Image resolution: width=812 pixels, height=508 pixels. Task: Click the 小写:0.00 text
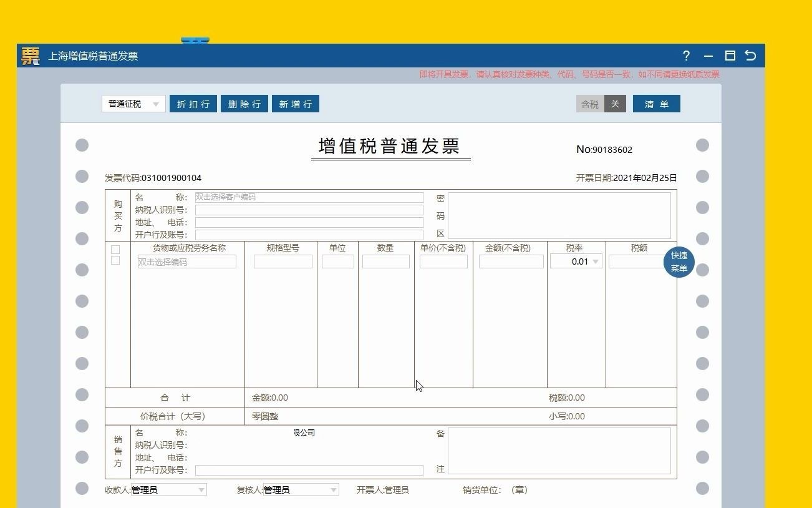click(x=566, y=416)
